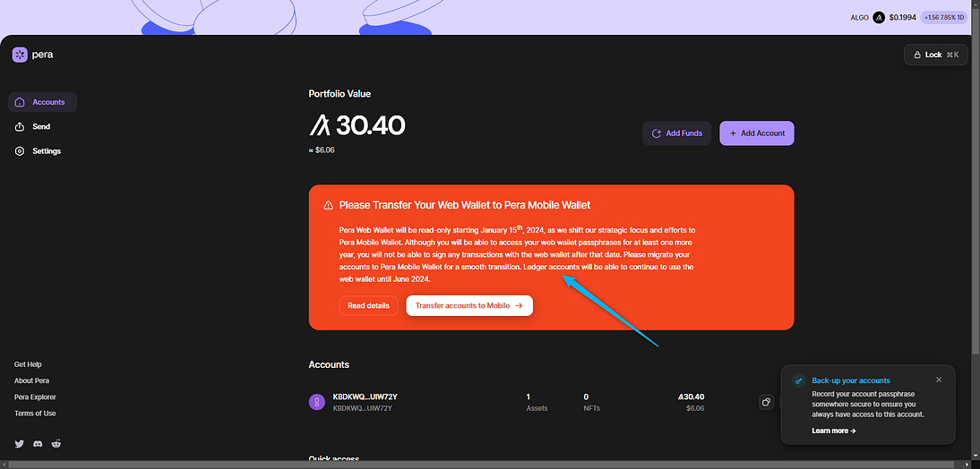The height and width of the screenshot is (469, 980).
Task: Click the key icon in the backup notification
Action: click(798, 380)
